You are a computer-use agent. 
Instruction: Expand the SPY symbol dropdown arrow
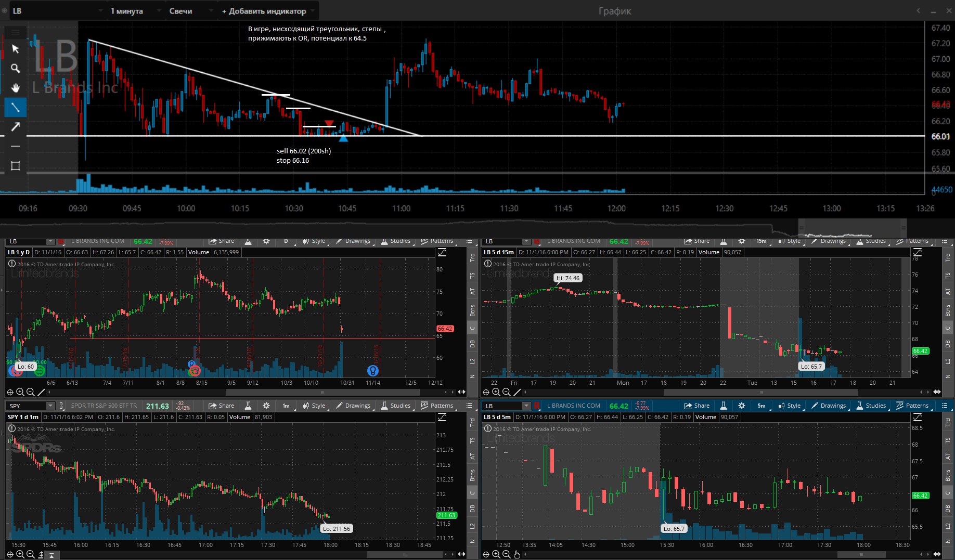click(50, 406)
